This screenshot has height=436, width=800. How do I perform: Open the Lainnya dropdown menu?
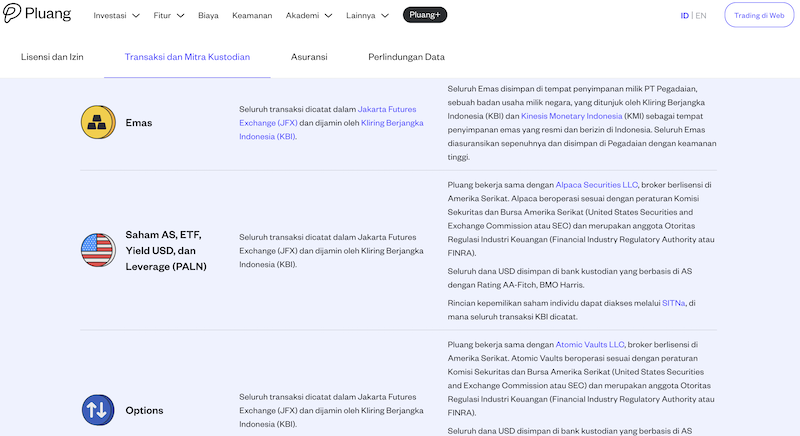click(367, 16)
